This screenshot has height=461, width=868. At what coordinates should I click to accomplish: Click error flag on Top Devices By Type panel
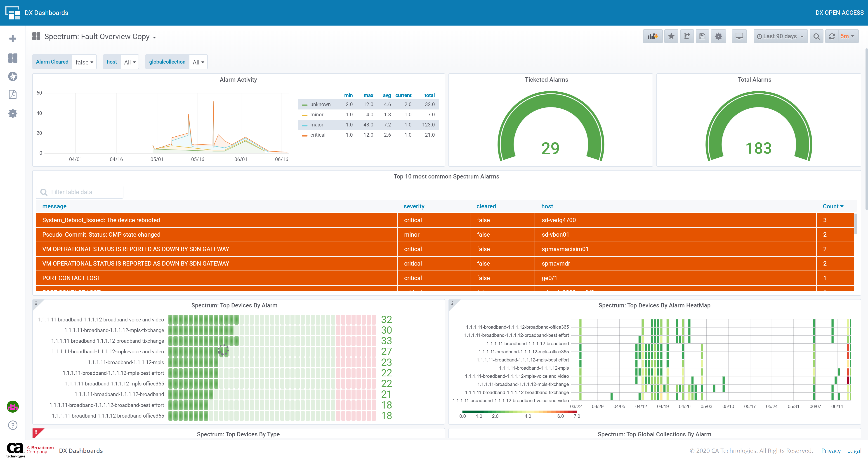pos(36,432)
